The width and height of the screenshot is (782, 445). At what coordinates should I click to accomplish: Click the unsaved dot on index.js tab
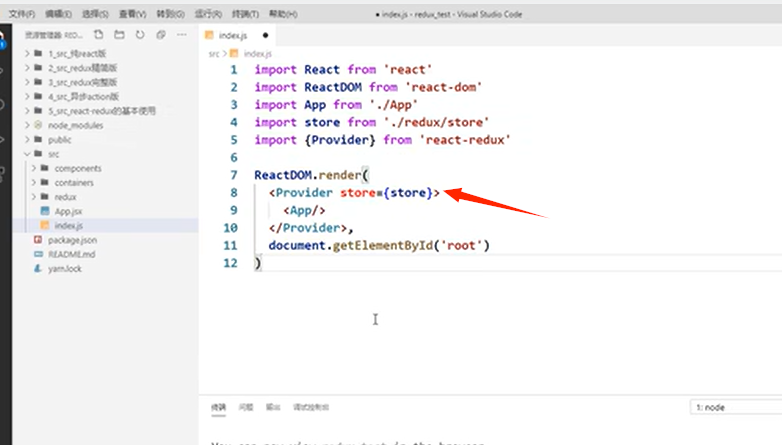265,35
